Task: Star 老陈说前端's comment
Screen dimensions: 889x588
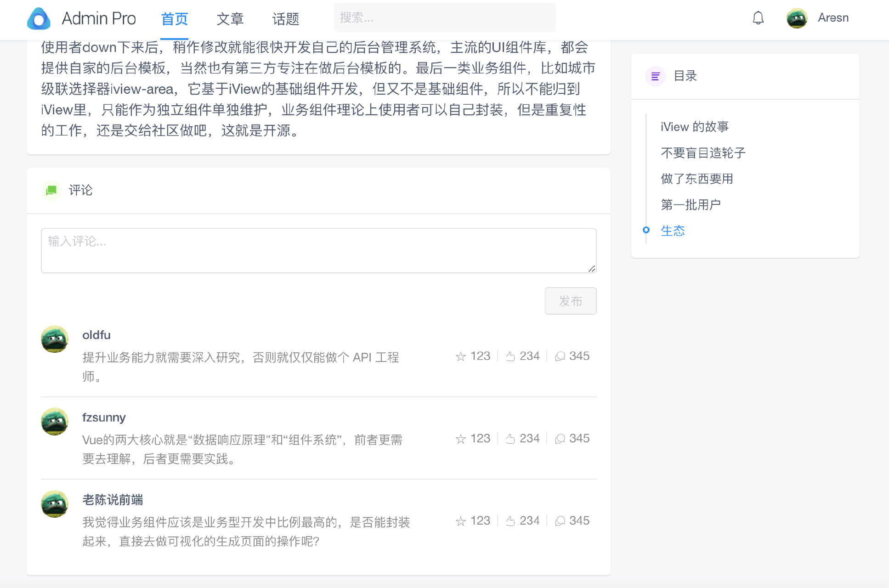Action: pos(460,520)
